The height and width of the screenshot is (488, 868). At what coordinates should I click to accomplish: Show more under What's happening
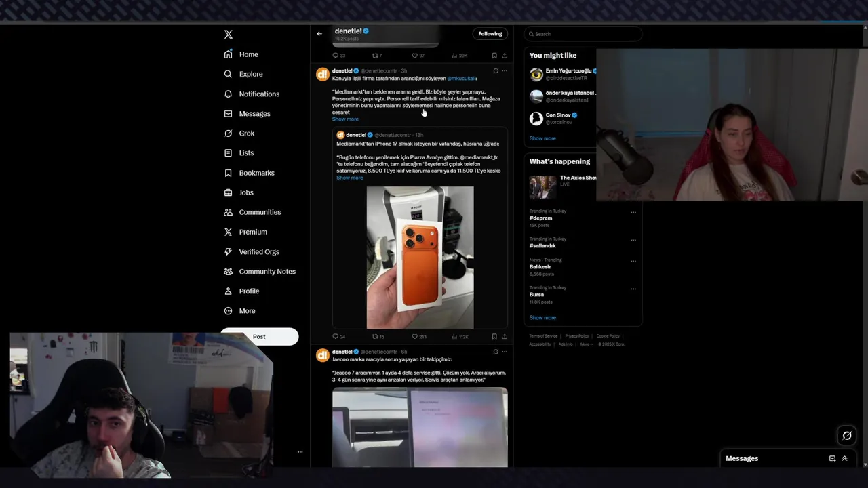pyautogui.click(x=542, y=318)
